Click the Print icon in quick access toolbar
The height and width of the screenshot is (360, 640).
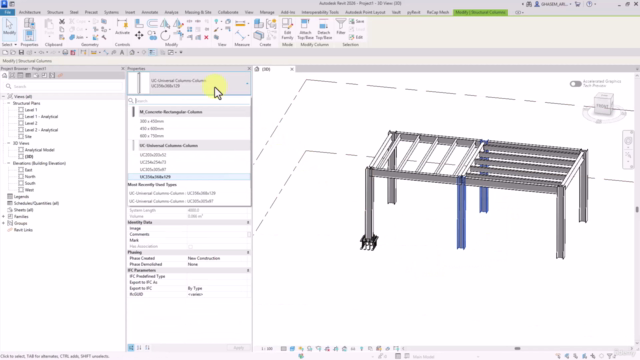point(65,52)
